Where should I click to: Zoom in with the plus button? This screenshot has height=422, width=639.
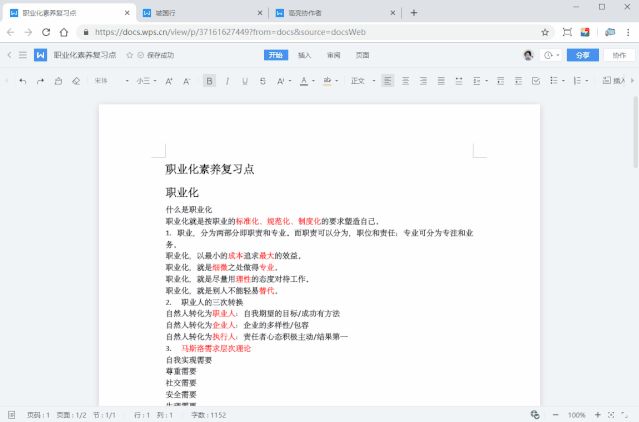(598, 415)
